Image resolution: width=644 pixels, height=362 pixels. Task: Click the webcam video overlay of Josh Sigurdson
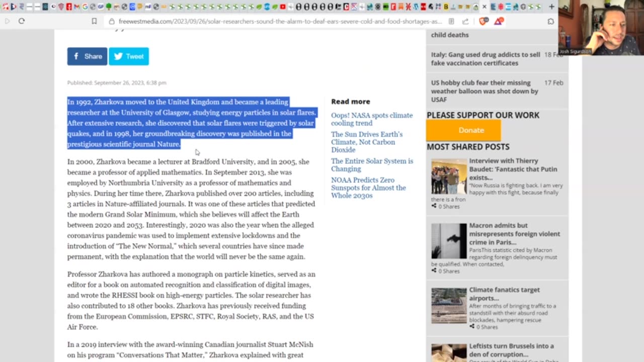601,27
